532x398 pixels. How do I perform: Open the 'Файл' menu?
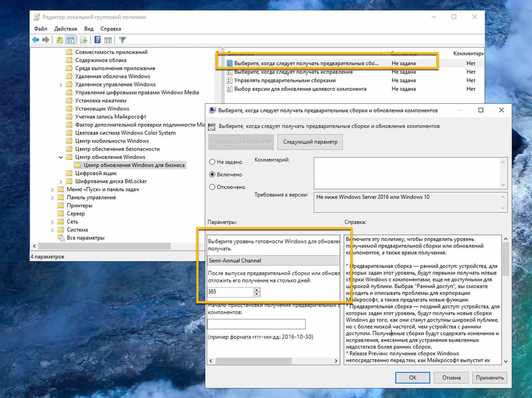(x=41, y=29)
